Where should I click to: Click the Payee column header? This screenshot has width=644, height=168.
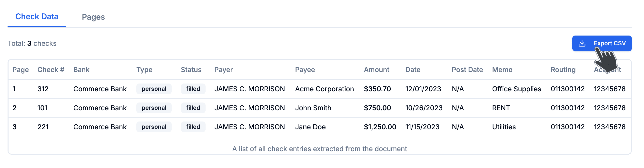[x=305, y=70]
